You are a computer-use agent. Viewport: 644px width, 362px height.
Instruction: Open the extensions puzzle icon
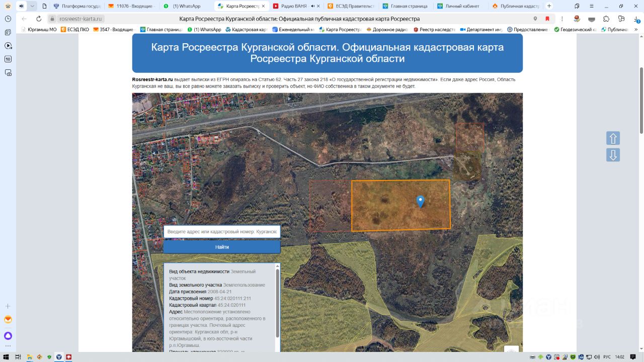point(606,19)
